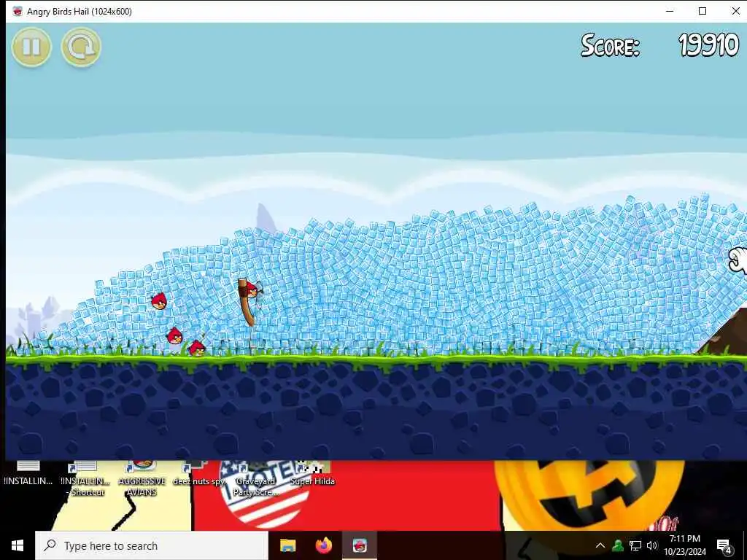The height and width of the screenshot is (560, 747).
Task: Select the Super Hilda desktop shortcut
Action: click(x=312, y=474)
